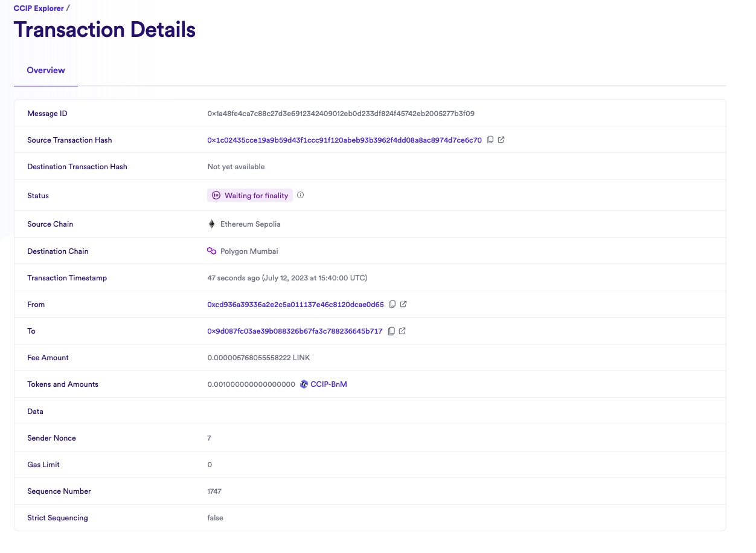Open the From address 0xcd936a… link
756x553 pixels.
tap(296, 305)
